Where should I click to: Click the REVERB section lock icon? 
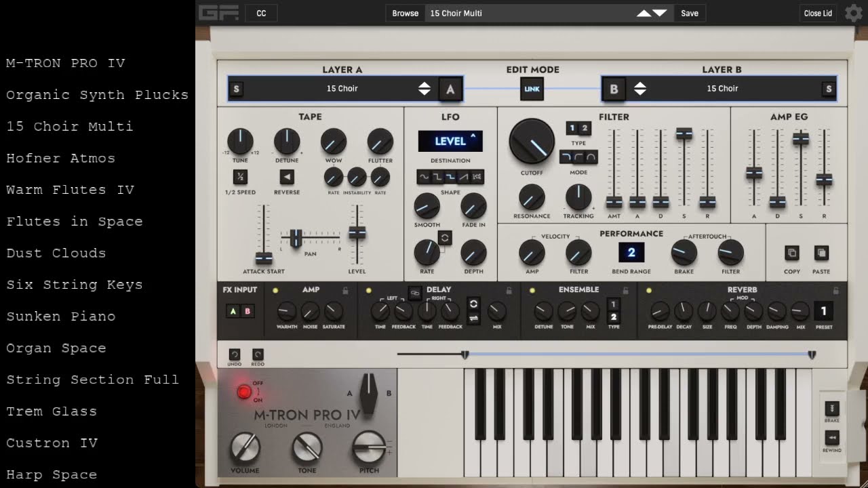pos(836,290)
